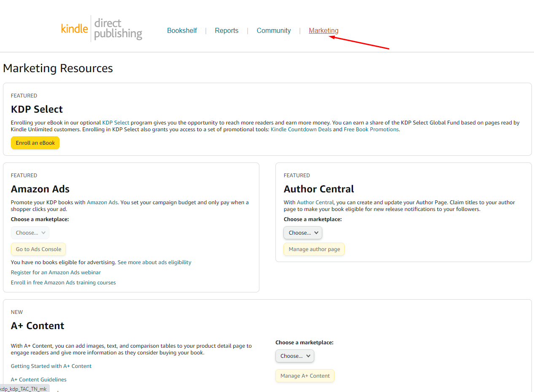Click the Manage A+ Content button

(305, 376)
